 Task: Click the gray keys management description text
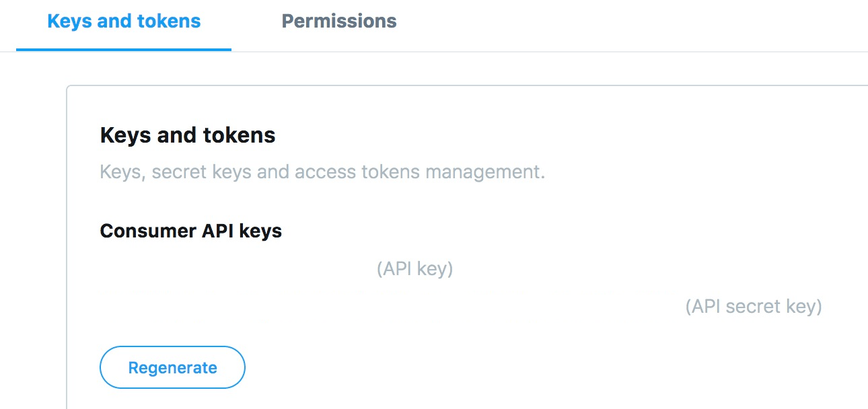coord(322,172)
